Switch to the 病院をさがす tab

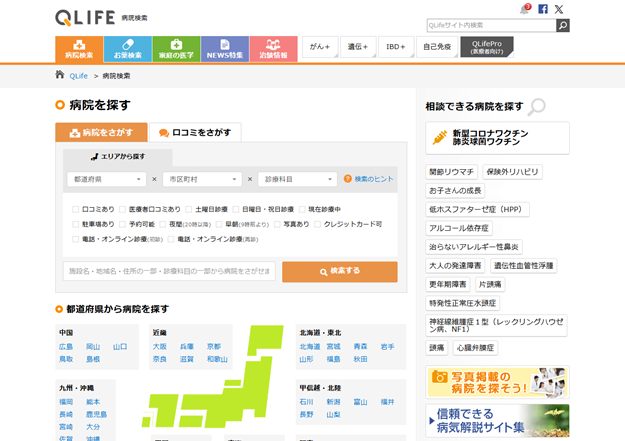(x=101, y=132)
